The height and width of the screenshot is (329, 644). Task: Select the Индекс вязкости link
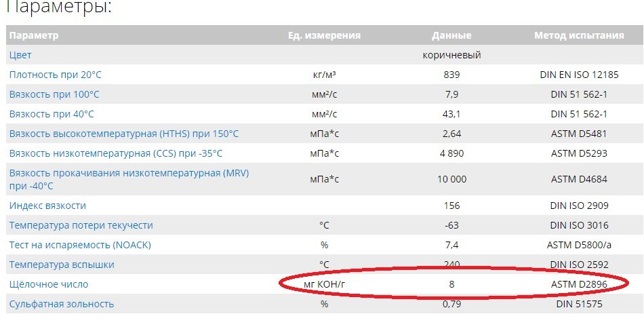pyautogui.click(x=47, y=206)
